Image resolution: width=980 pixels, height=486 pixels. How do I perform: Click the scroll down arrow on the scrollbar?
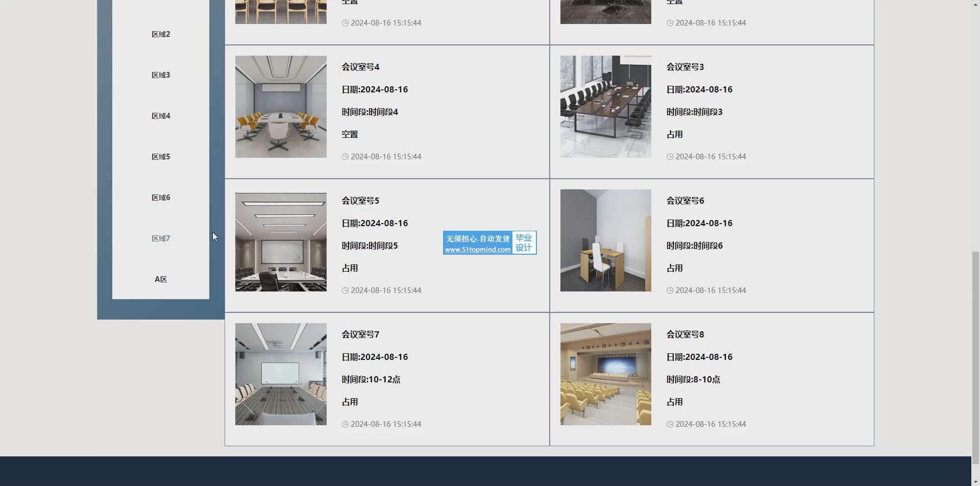tap(975, 481)
